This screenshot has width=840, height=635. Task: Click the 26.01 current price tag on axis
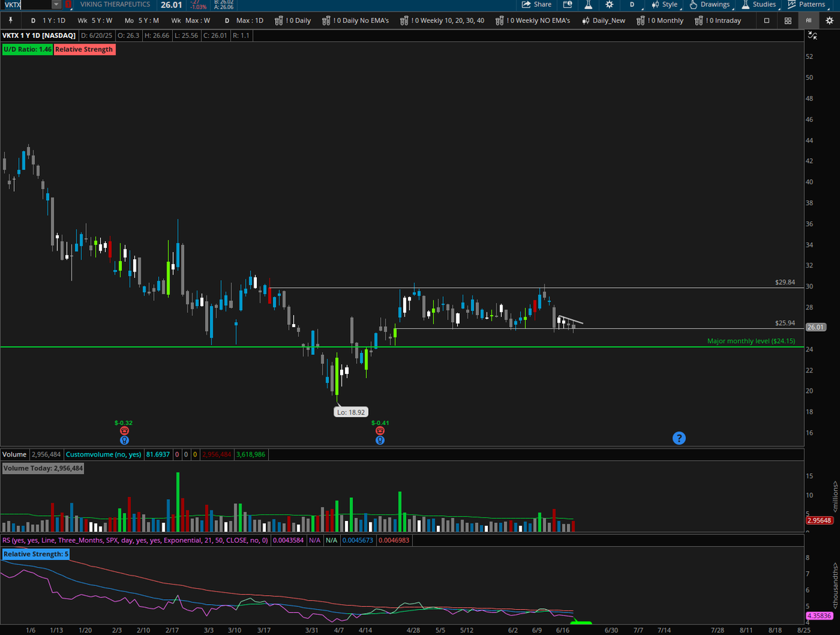coord(816,327)
